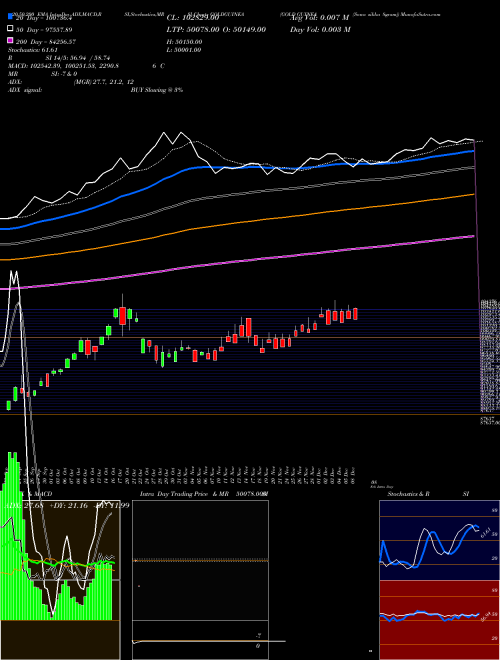
Task: Click the Avg Vol: 0.007 M text
Action: pos(319,18)
